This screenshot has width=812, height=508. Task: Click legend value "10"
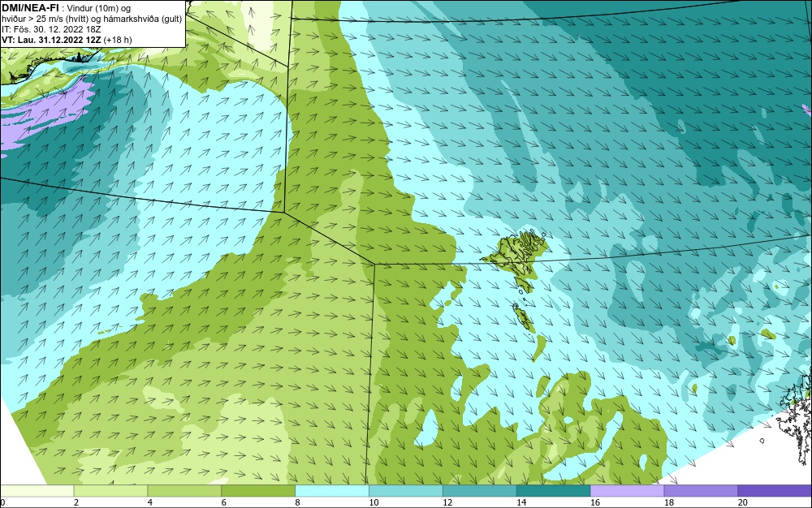(374, 502)
